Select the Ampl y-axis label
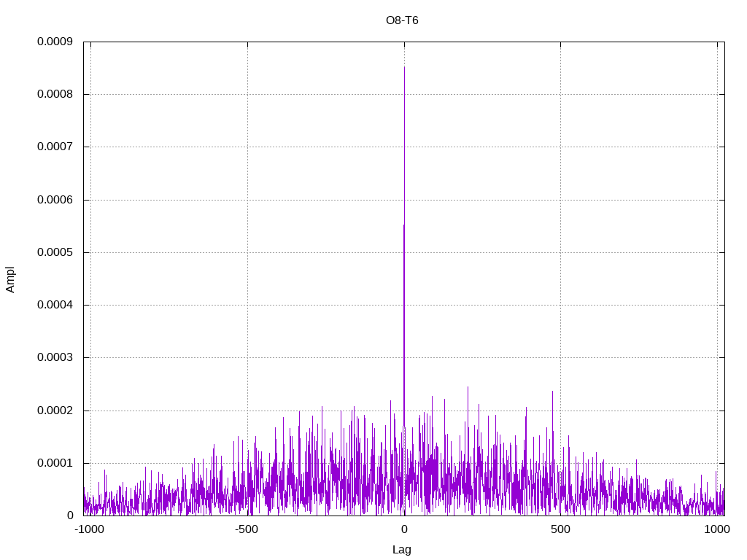747x560 pixels. point(10,279)
